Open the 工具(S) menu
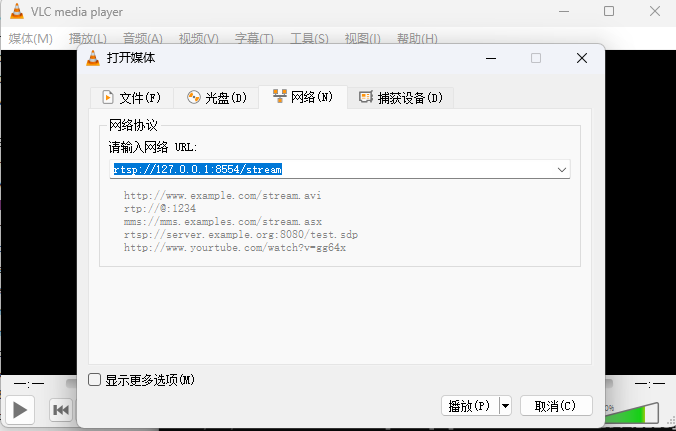The image size is (676, 431). [x=310, y=39]
